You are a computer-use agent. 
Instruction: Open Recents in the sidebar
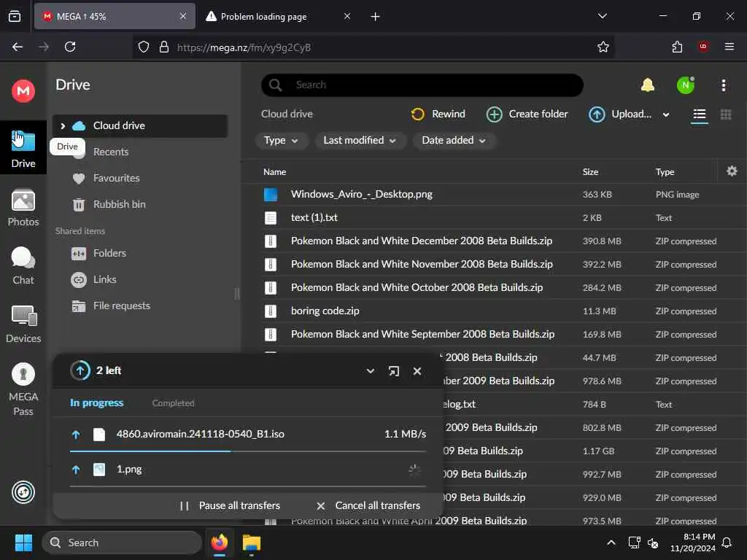(x=111, y=152)
